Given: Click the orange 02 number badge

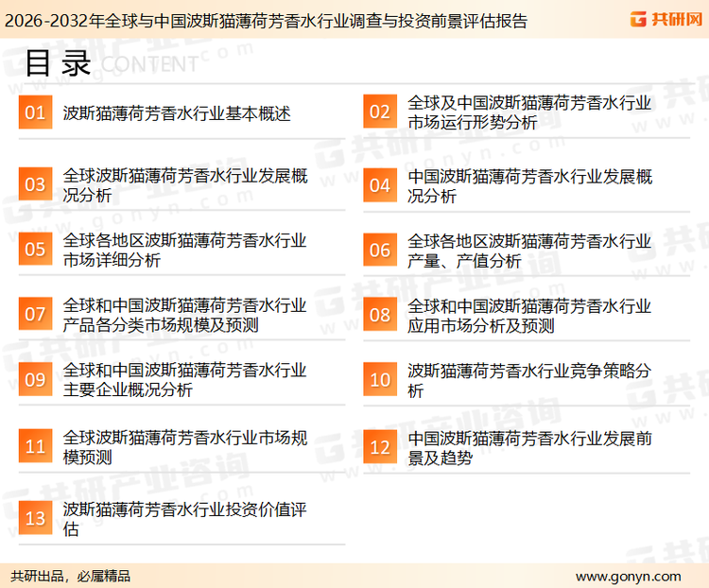Looking at the screenshot, I should (379, 112).
